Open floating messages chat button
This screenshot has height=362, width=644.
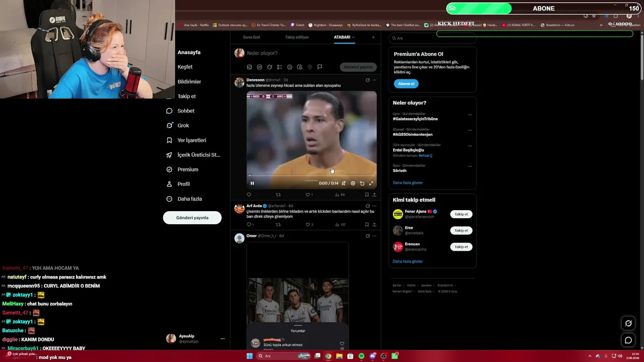click(628, 340)
